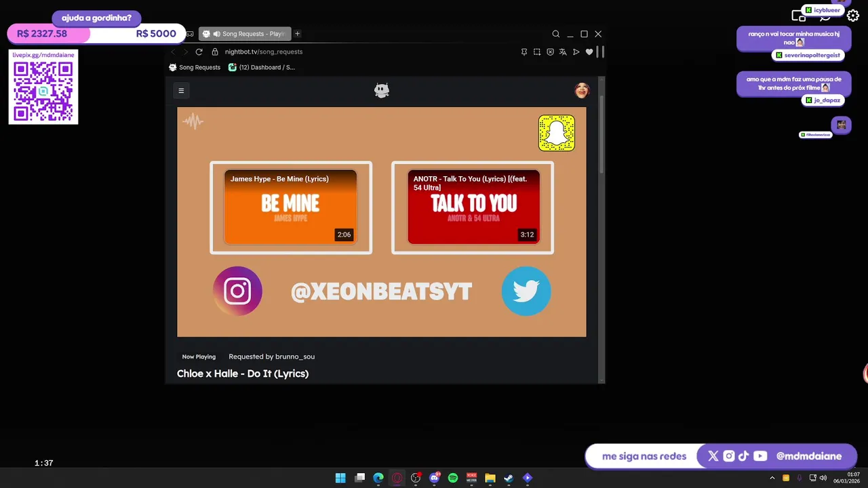This screenshot has width=868, height=488.
Task: Click the pin icon in address bar
Action: pos(524,52)
